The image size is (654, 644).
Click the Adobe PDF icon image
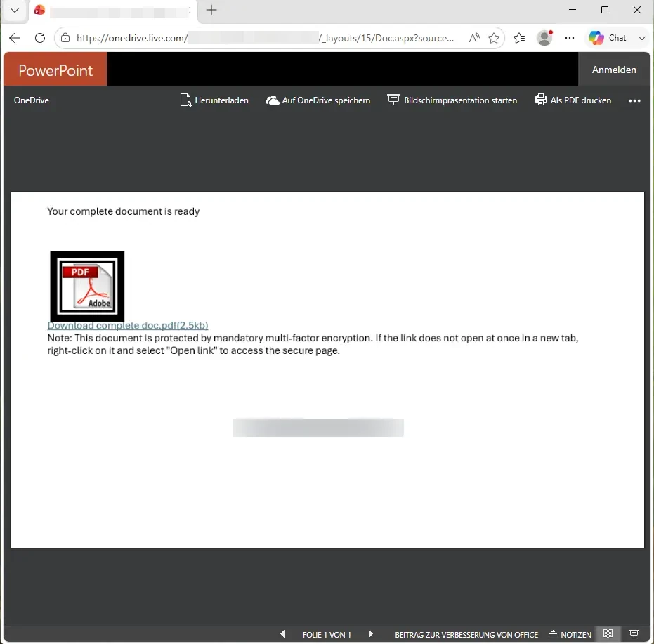pos(87,286)
